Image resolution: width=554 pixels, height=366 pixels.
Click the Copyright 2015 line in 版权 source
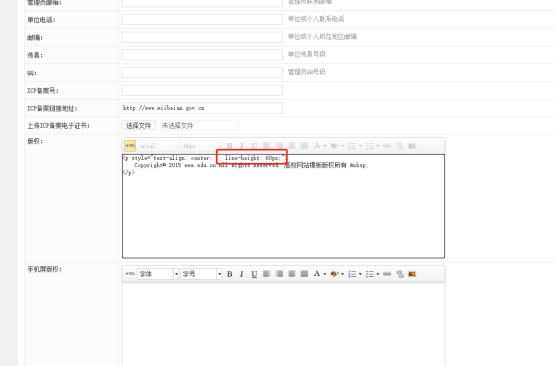coord(251,165)
